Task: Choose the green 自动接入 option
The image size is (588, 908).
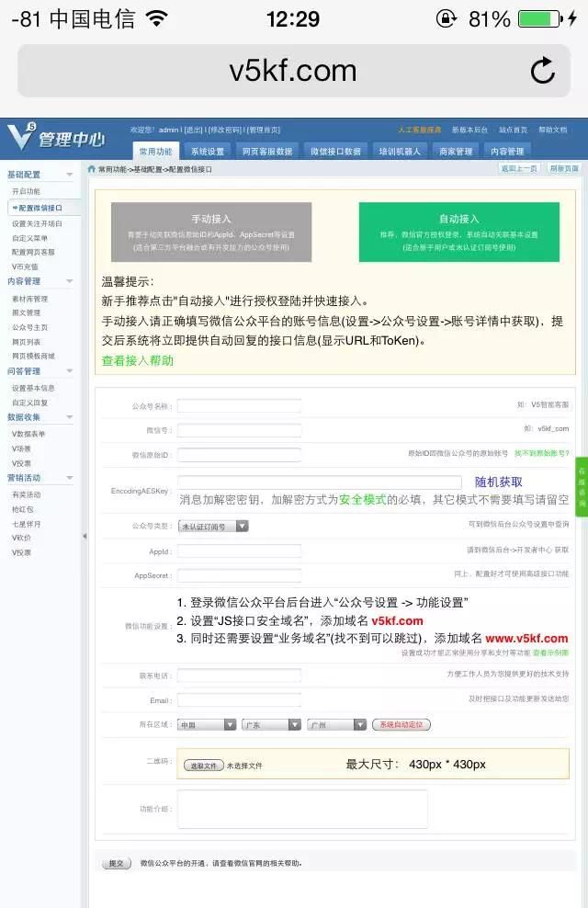Action: [x=459, y=233]
